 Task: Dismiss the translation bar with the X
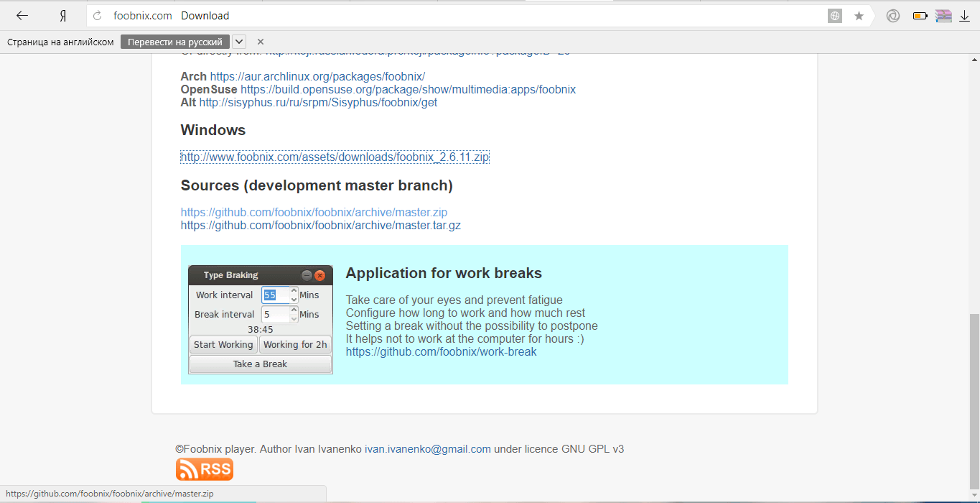(261, 42)
